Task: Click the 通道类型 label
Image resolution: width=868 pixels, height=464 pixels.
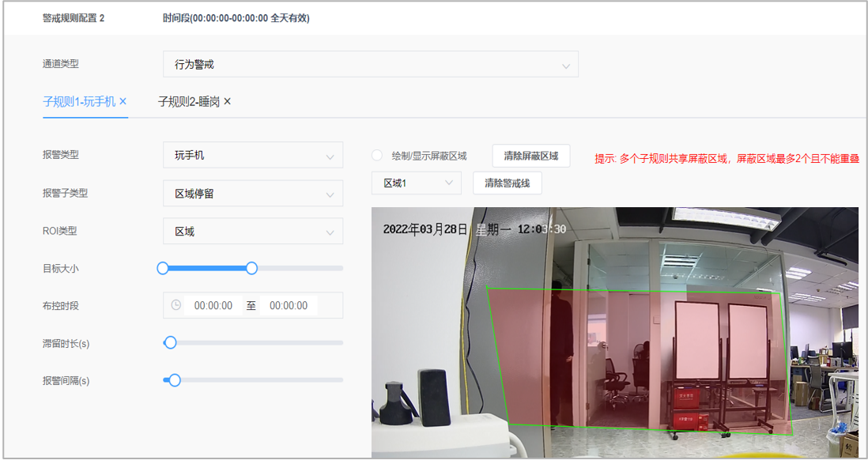Action: [x=61, y=64]
